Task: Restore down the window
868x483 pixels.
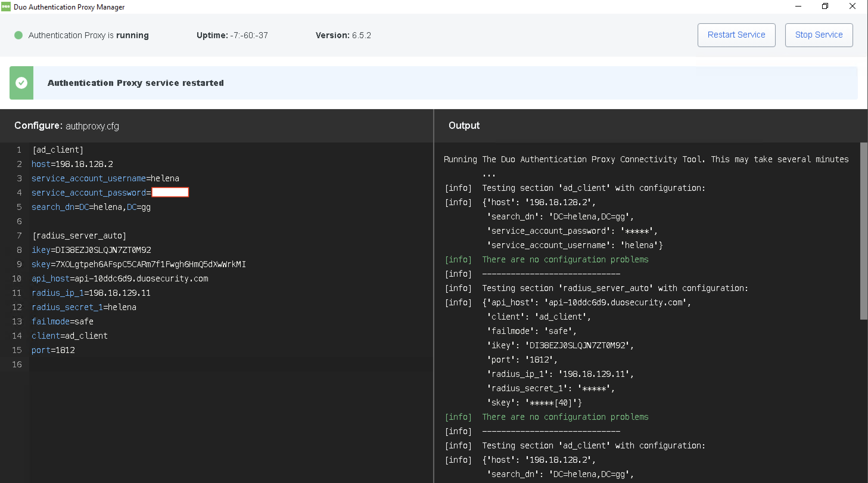Action: (x=825, y=6)
